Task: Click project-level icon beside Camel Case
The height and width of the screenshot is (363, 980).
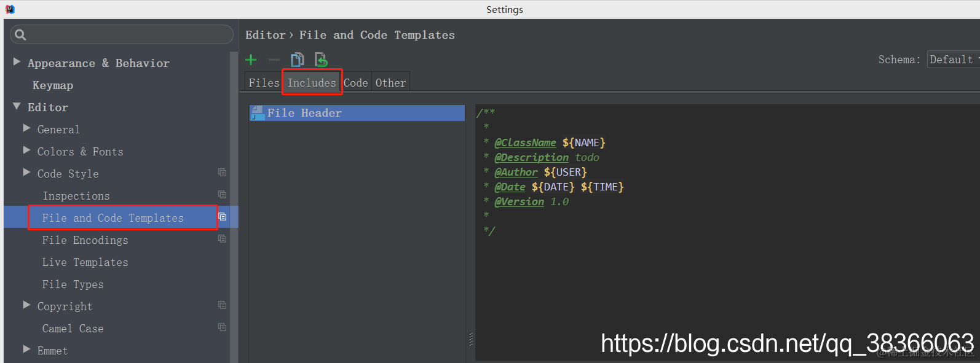Action: tap(223, 327)
